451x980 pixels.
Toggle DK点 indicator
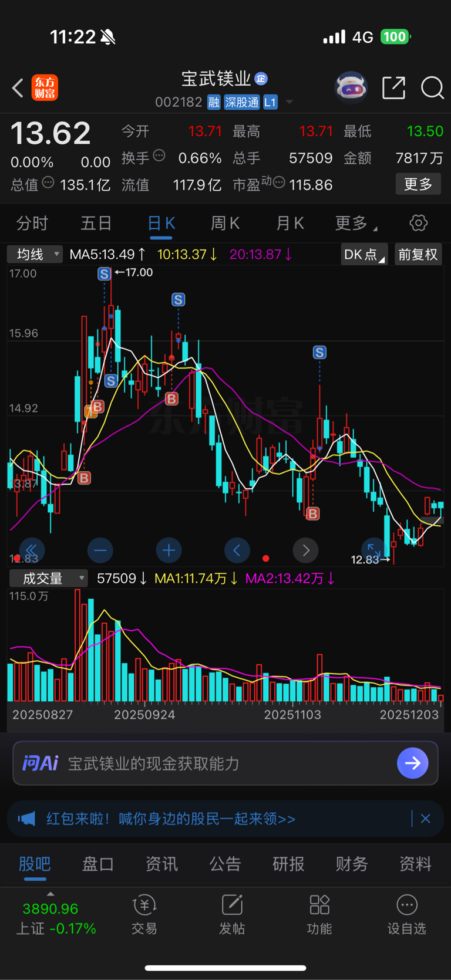point(364,255)
